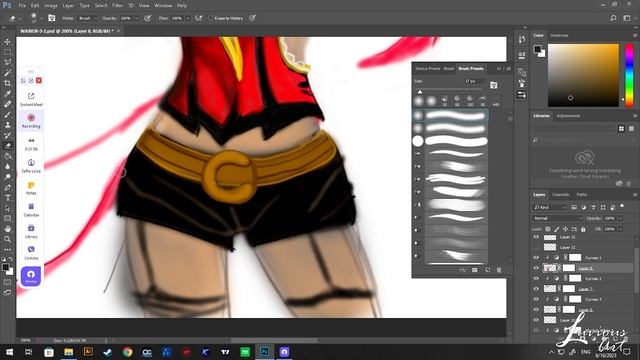
Task: Click the purple Home button in sidebar
Action: point(31,276)
